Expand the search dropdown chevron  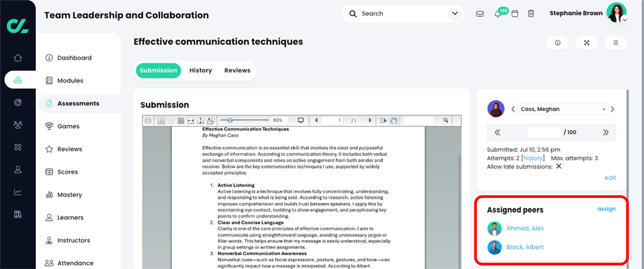[x=454, y=14]
